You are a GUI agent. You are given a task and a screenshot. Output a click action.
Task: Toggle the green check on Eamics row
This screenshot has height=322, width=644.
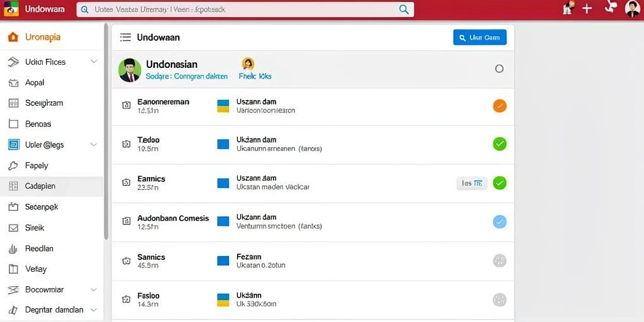499,183
